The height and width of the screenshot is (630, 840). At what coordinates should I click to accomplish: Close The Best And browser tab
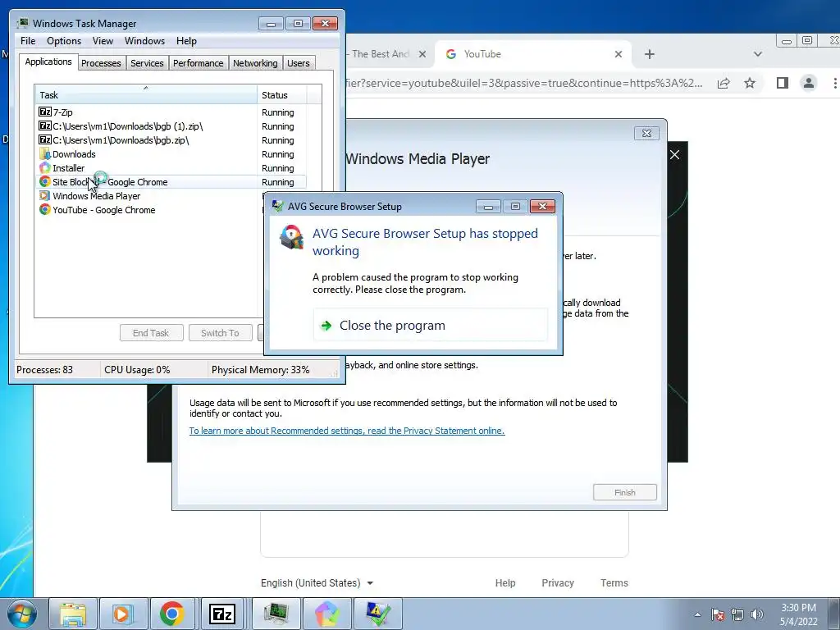[422, 54]
